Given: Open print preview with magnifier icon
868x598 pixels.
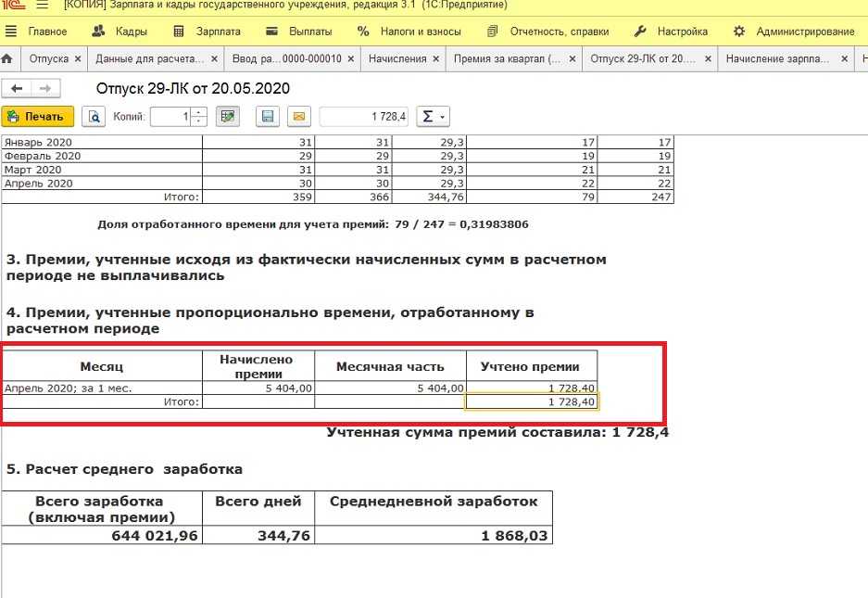Looking at the screenshot, I should pyautogui.click(x=94, y=117).
